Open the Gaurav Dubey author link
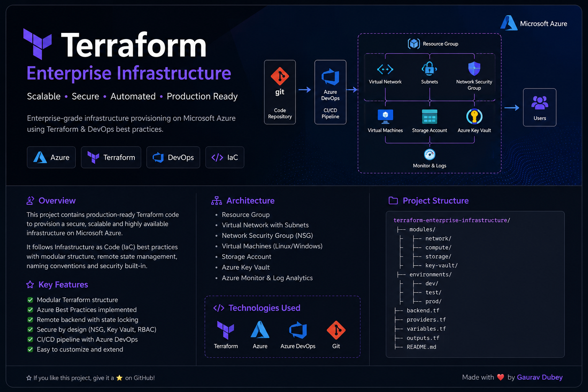588x392 pixels. coord(539,377)
